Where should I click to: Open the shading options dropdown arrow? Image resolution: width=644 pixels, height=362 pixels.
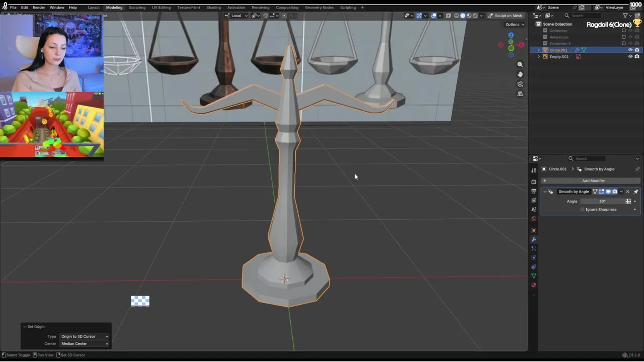[481, 16]
